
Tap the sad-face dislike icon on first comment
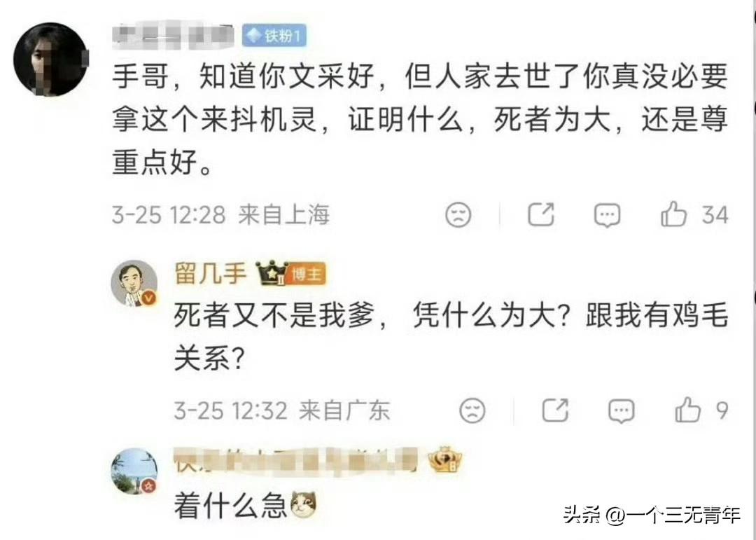pyautogui.click(x=458, y=215)
